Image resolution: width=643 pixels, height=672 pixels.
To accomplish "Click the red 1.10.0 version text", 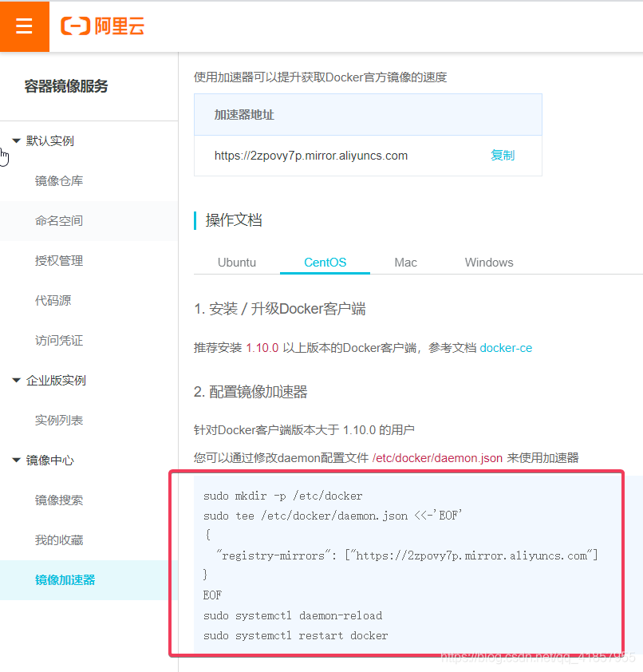I will click(262, 347).
